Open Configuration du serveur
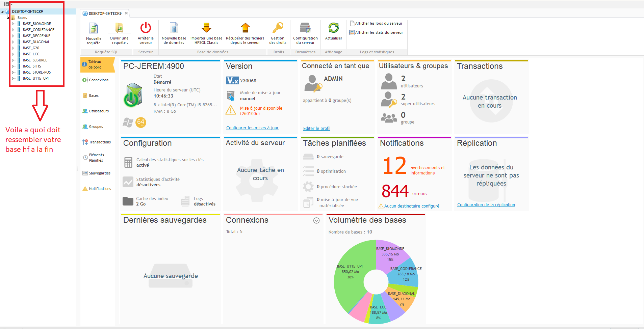 point(305,28)
